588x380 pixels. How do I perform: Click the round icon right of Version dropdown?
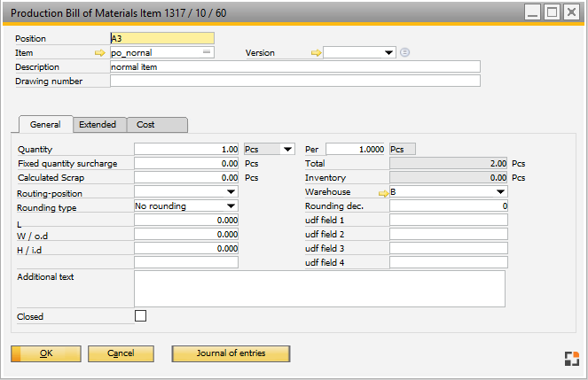[405, 53]
